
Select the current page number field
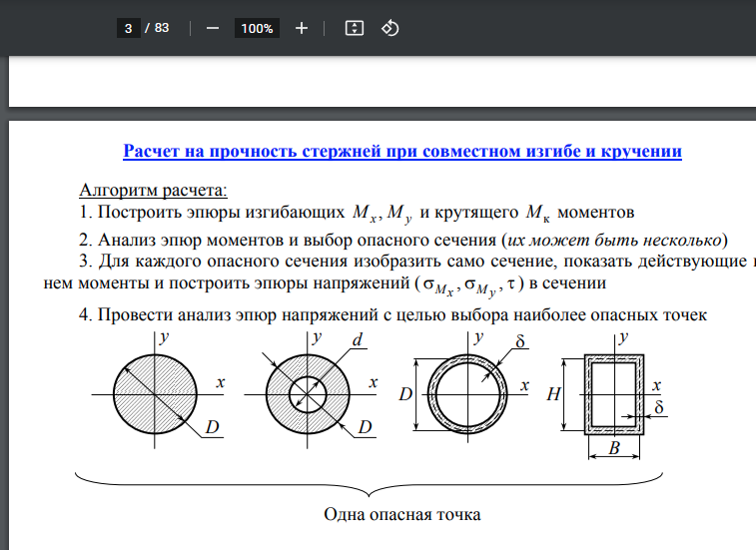point(128,28)
